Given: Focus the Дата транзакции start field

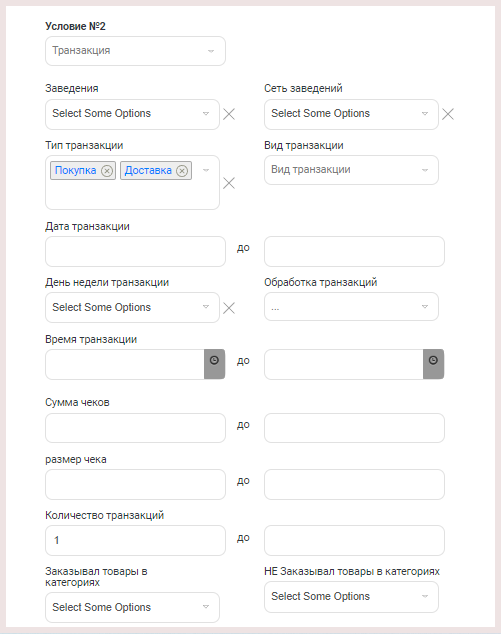Looking at the screenshot, I should tap(135, 251).
